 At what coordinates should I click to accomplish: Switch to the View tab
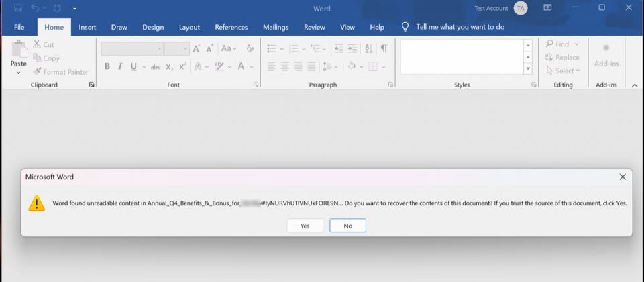point(347,27)
